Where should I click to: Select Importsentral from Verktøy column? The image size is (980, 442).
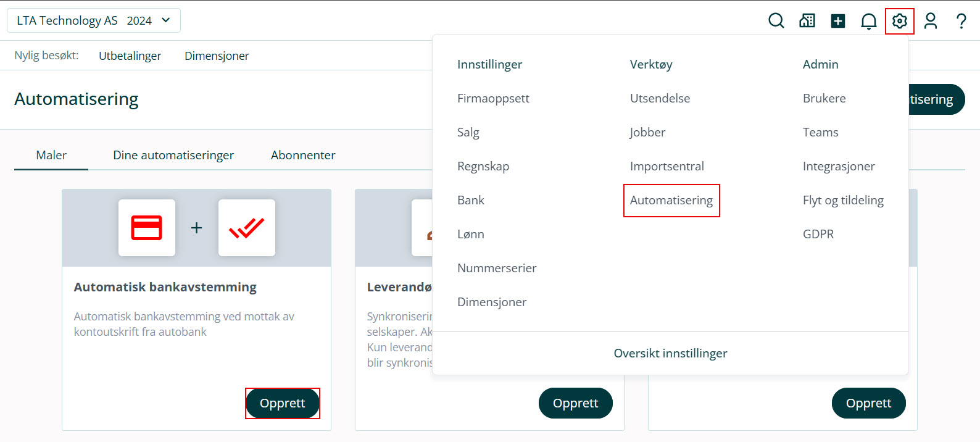[666, 166]
